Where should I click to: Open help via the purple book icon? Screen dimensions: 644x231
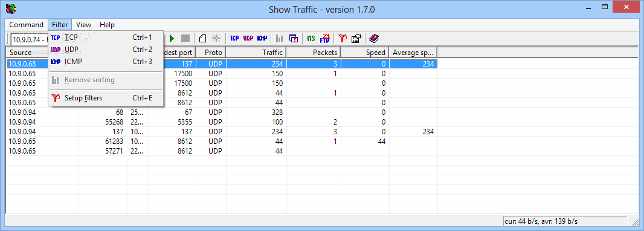click(374, 38)
